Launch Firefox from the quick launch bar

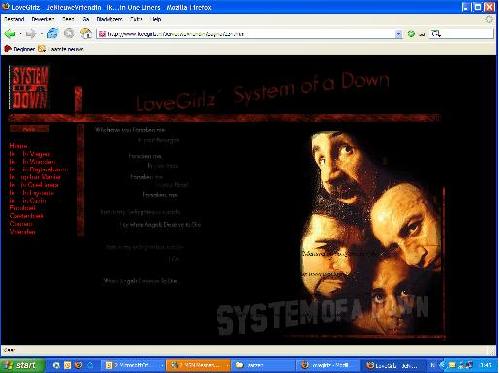point(78,365)
